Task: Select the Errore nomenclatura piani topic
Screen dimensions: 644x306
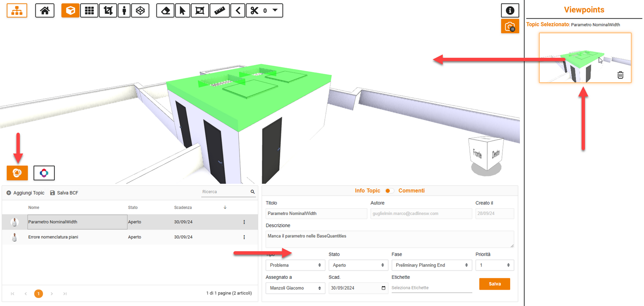Action: 130,237
